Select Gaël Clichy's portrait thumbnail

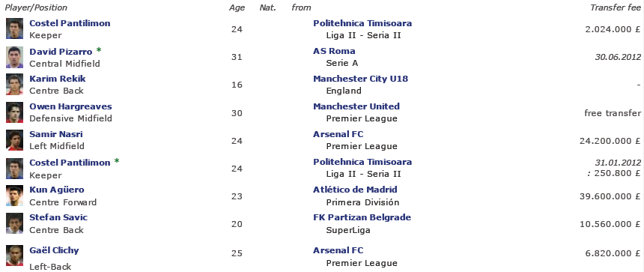[x=14, y=256]
